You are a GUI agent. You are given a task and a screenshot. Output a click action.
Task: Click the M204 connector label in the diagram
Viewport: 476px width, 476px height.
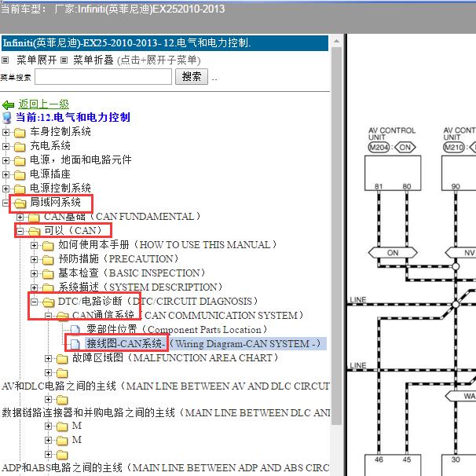(379, 148)
